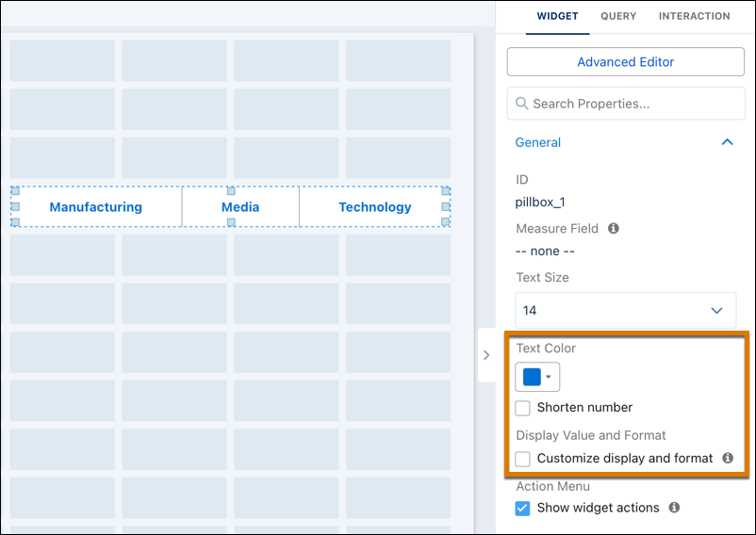Uncheck Show widget actions checkbox
Viewport: 756px width, 535px height.
522,508
